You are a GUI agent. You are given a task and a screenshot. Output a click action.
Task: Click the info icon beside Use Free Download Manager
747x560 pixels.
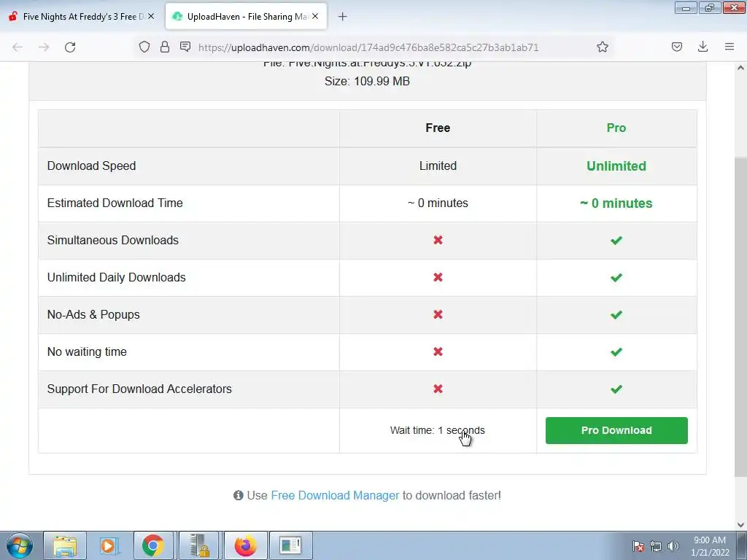[x=239, y=495]
